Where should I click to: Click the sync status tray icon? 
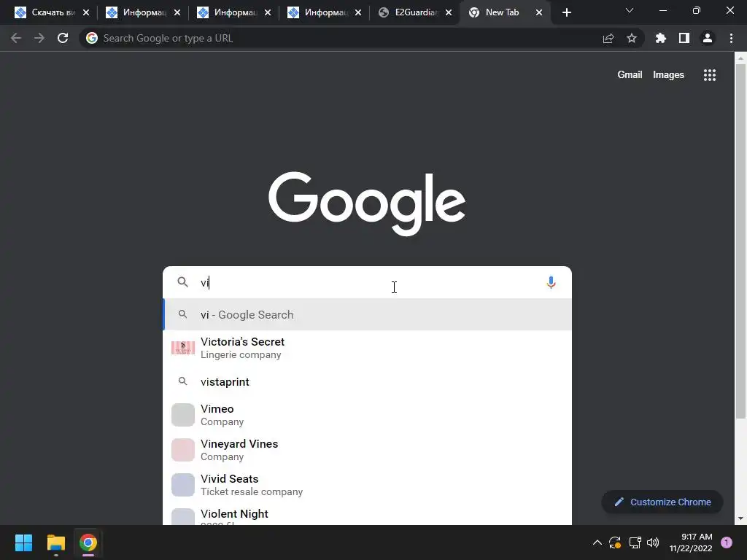click(615, 542)
